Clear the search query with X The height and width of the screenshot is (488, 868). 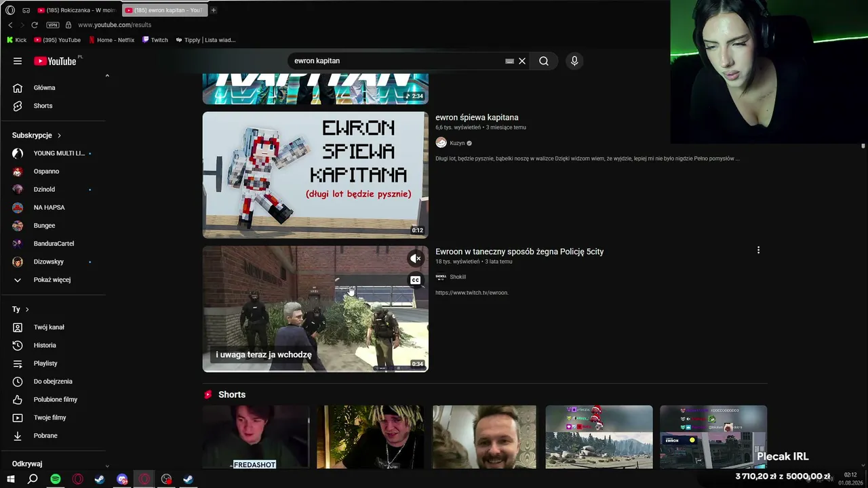(x=522, y=61)
